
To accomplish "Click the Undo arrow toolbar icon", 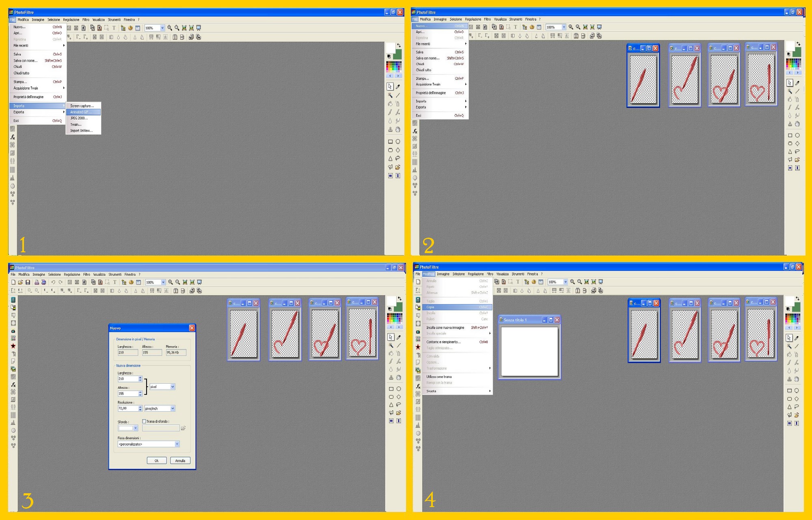I will pyautogui.click(x=53, y=282).
